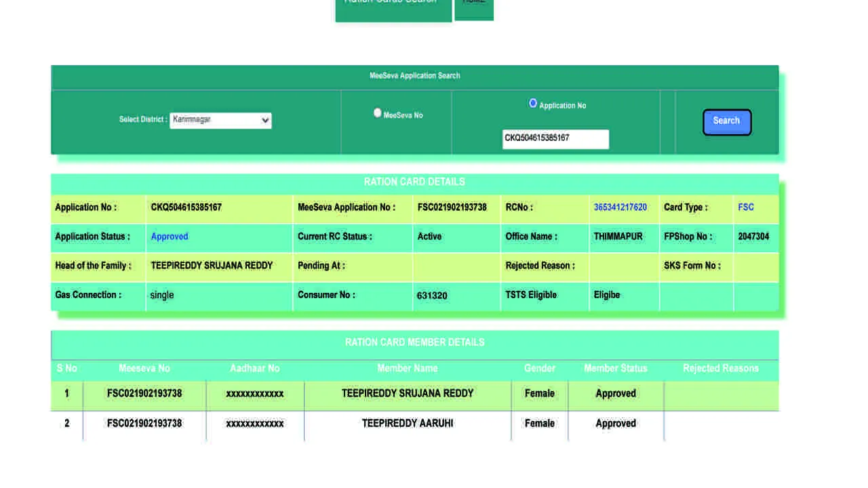The height and width of the screenshot is (488, 868).
Task: Click the Select District label
Action: [x=143, y=120]
